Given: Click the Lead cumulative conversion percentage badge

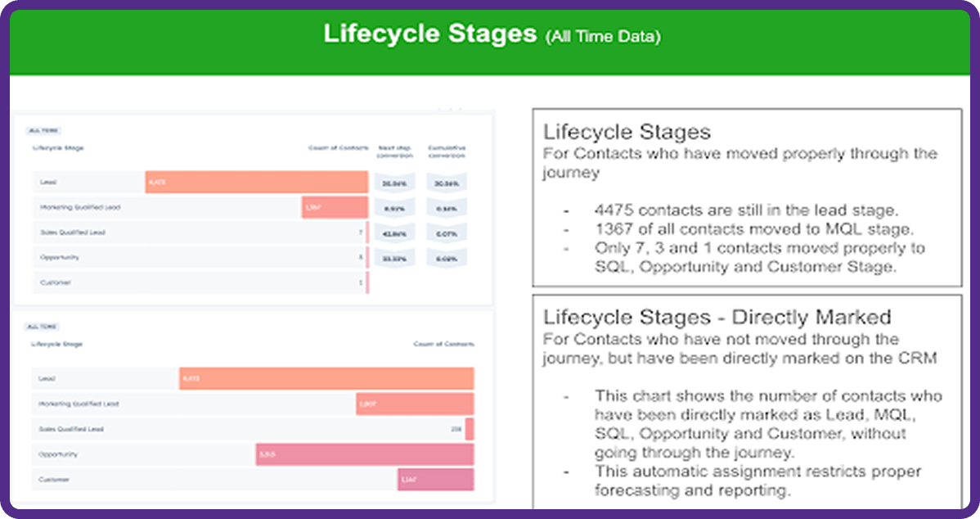Looking at the screenshot, I should 447,183.
